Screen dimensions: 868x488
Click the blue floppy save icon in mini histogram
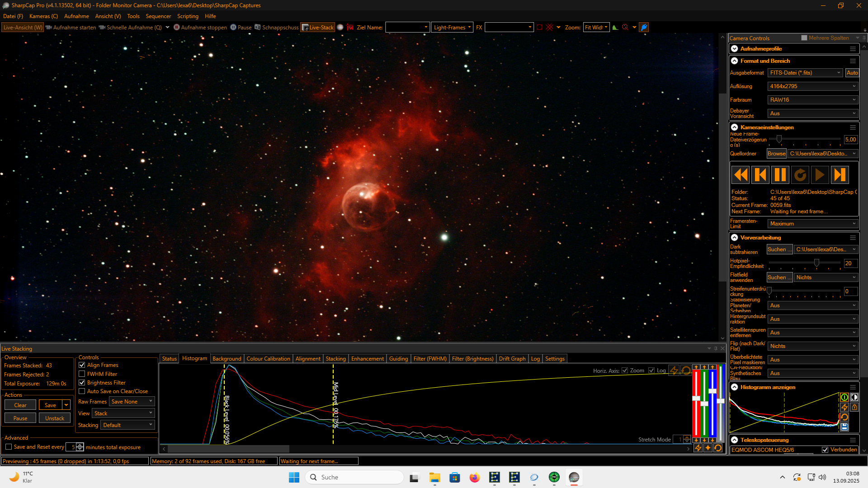click(x=844, y=427)
